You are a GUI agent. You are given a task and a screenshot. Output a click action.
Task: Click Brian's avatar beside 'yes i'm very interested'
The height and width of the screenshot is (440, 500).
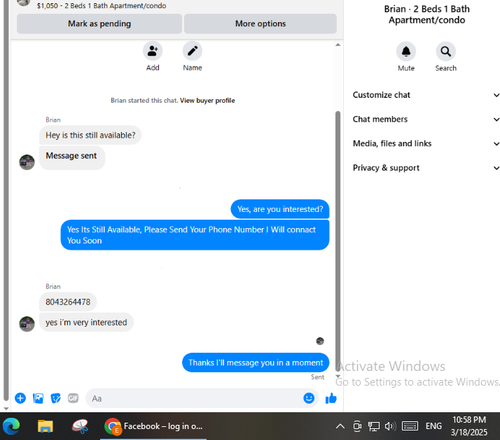click(27, 324)
